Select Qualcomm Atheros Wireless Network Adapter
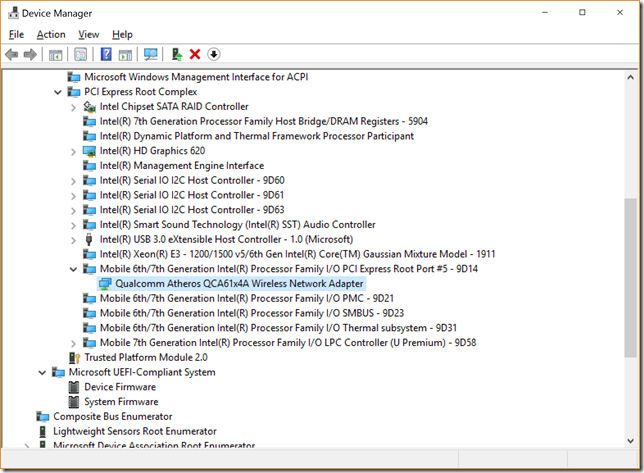 click(x=240, y=283)
